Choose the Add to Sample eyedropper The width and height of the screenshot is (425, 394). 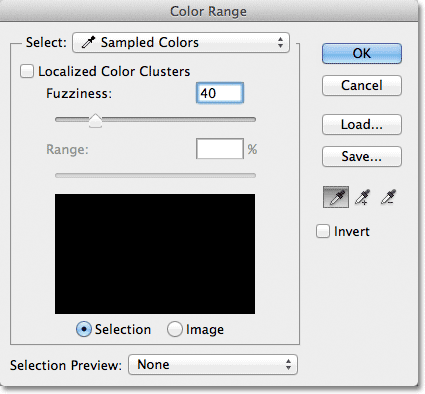tap(362, 197)
